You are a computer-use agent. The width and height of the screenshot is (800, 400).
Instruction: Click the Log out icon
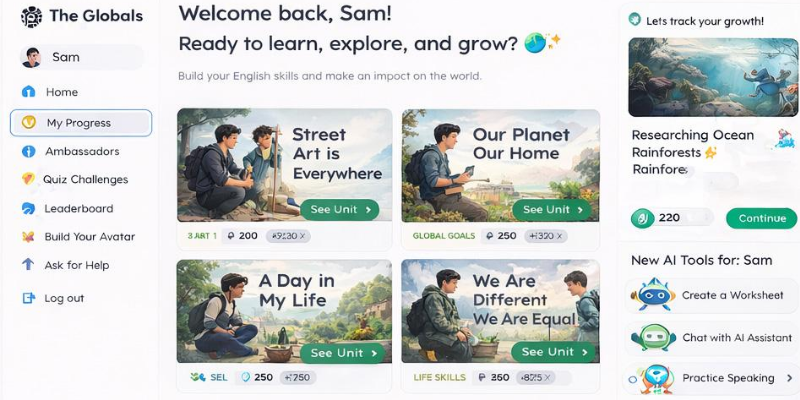point(29,298)
